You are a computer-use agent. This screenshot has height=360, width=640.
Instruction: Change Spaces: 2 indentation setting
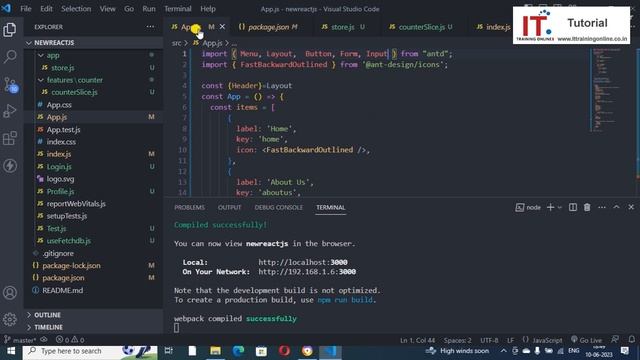(458, 340)
